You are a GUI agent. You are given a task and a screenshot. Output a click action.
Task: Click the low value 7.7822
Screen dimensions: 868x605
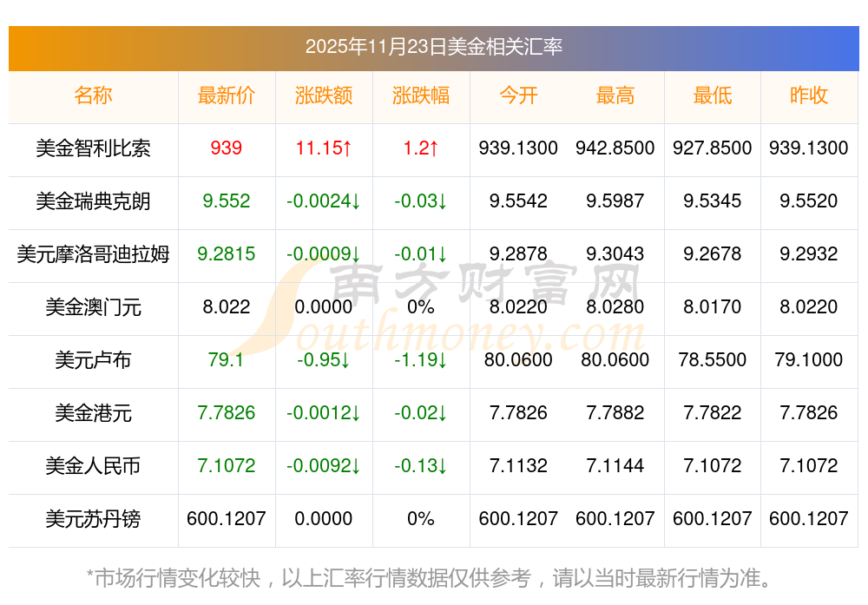point(713,413)
